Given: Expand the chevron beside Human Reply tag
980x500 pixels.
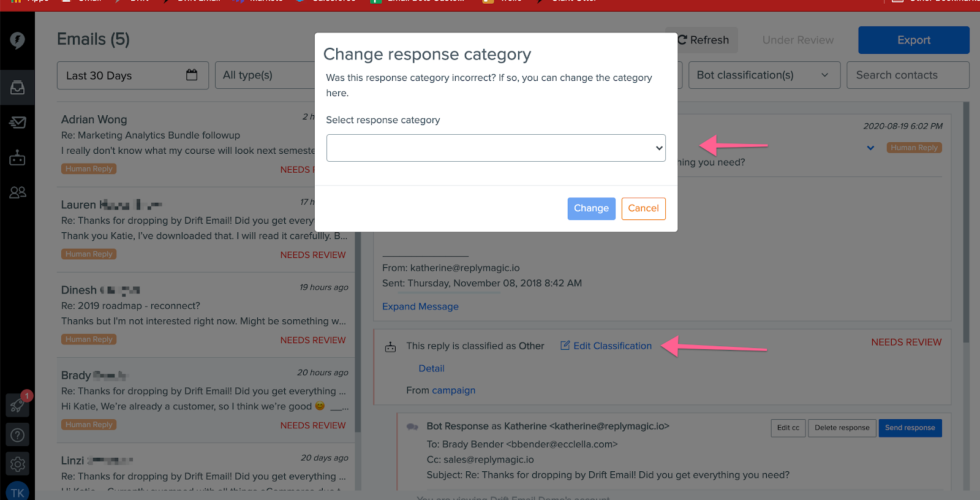Looking at the screenshot, I should [x=870, y=148].
